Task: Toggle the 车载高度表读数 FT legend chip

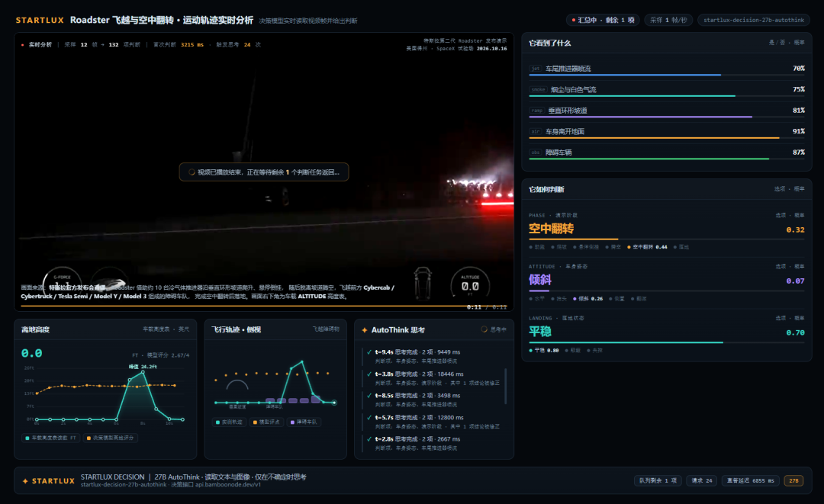Action: coord(50,438)
